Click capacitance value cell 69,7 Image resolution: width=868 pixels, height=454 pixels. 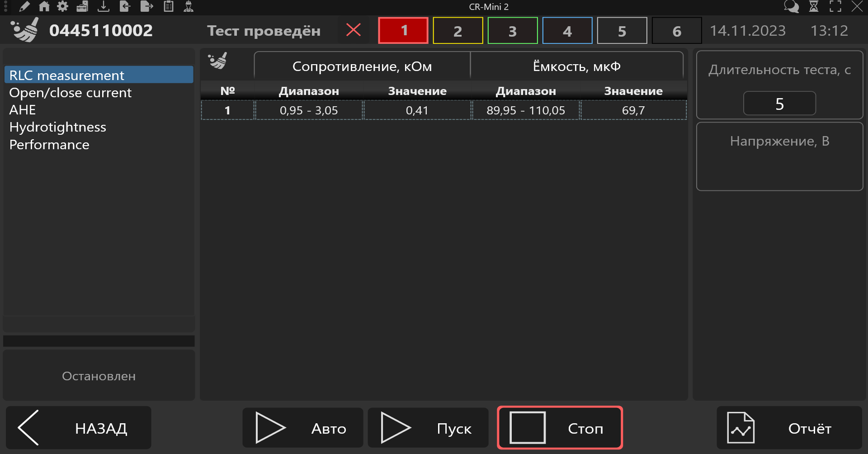tap(633, 110)
